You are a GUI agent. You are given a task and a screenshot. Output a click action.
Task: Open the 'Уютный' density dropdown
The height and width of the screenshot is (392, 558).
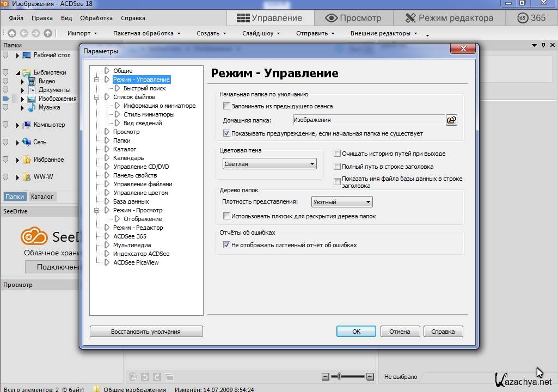pyautogui.click(x=342, y=202)
